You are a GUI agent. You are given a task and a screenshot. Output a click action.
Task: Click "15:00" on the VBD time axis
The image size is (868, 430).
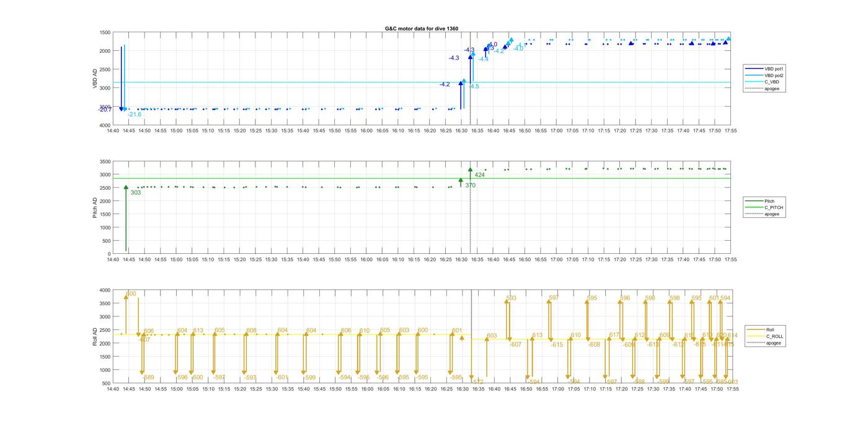177,131
